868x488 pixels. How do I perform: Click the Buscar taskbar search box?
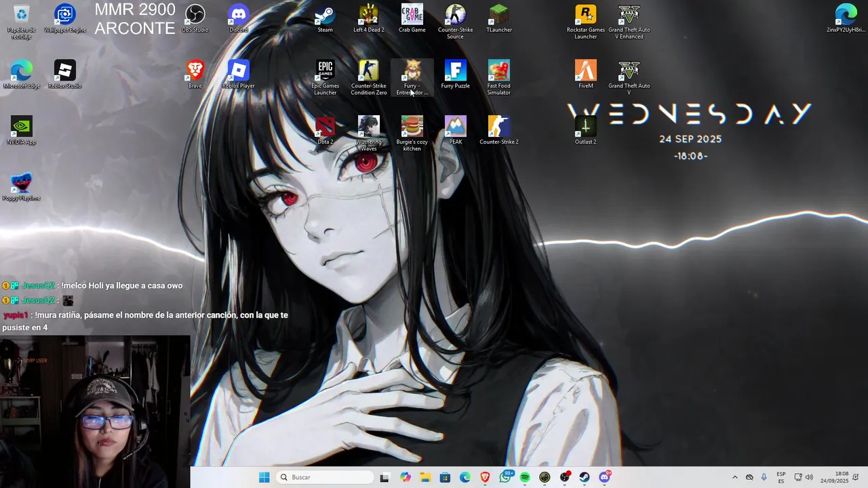[x=325, y=477]
